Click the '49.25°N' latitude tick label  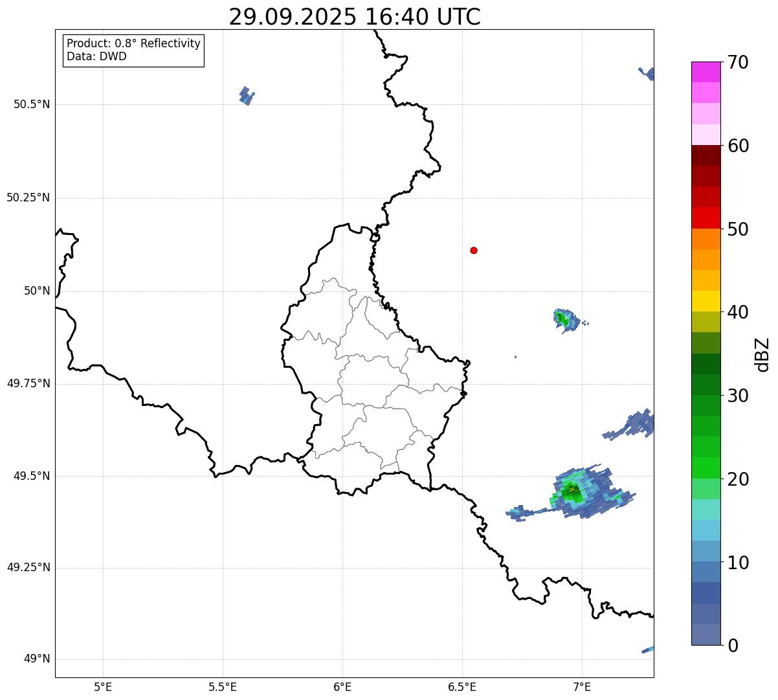28,568
